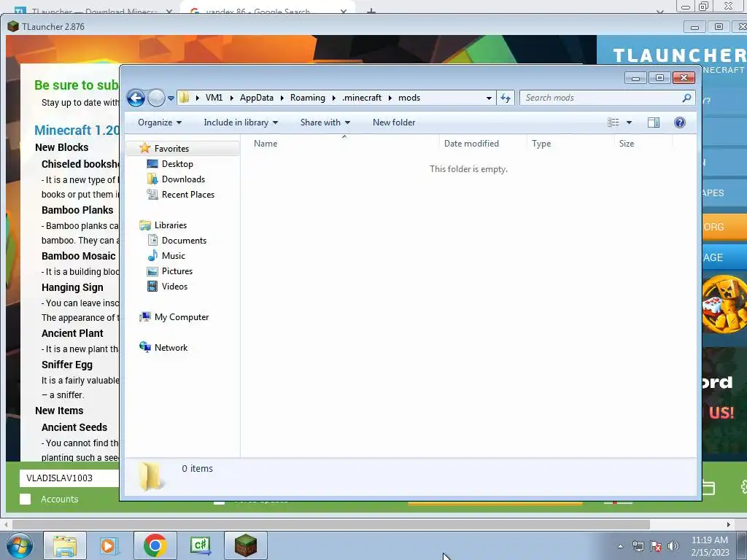
Task: Click the Favorites star icon
Action: [145, 148]
